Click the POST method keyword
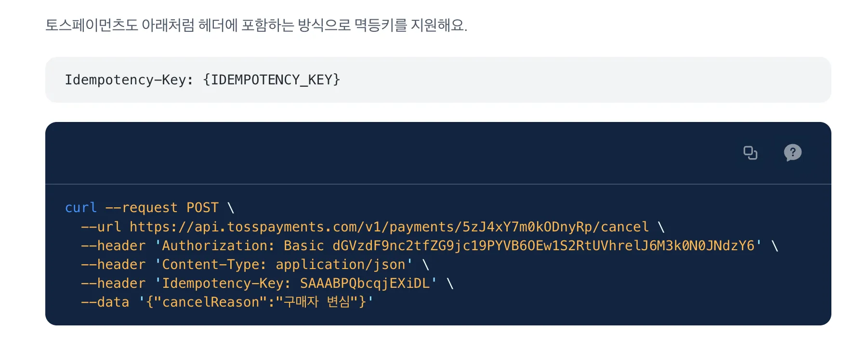This screenshot has height=350, width=868. pos(203,207)
